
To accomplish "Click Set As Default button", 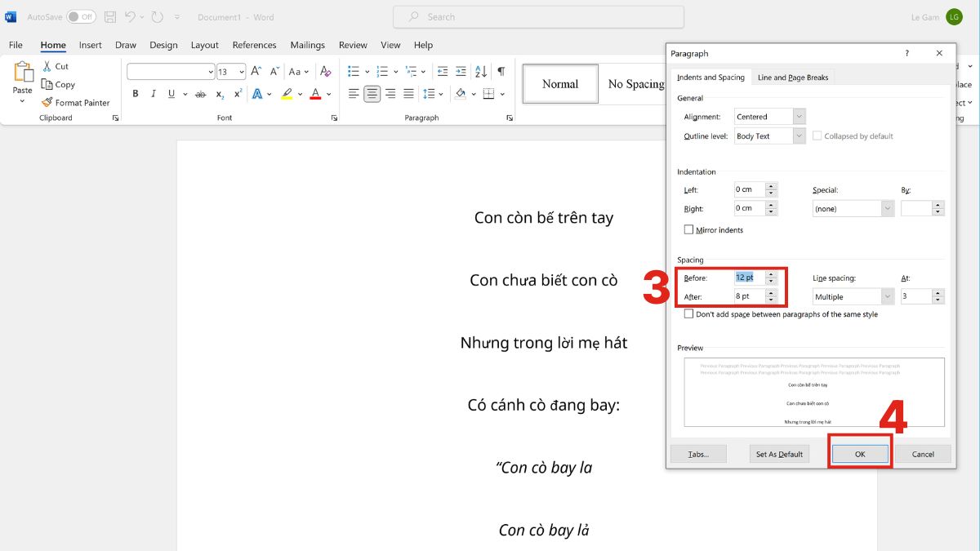I will [779, 454].
